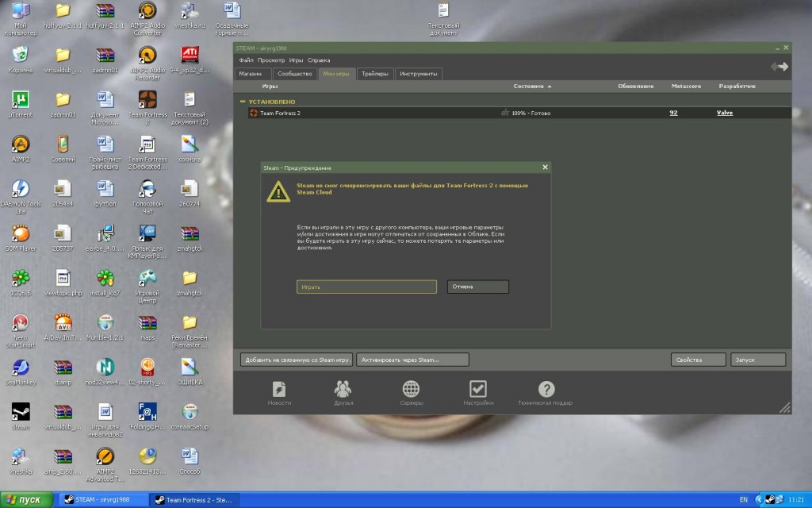The image size is (812, 508).
Task: Select the Folding@H desktop icon
Action: [147, 416]
